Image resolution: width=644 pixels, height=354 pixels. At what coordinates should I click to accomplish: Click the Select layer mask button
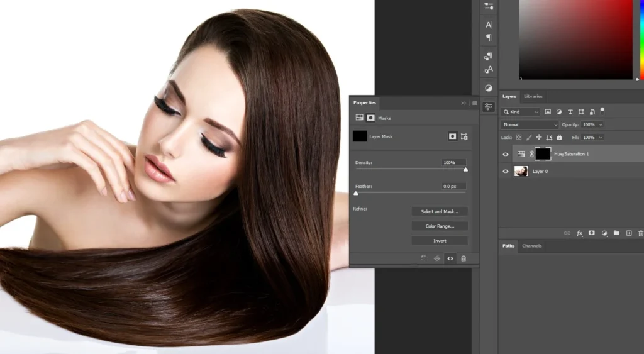point(452,136)
